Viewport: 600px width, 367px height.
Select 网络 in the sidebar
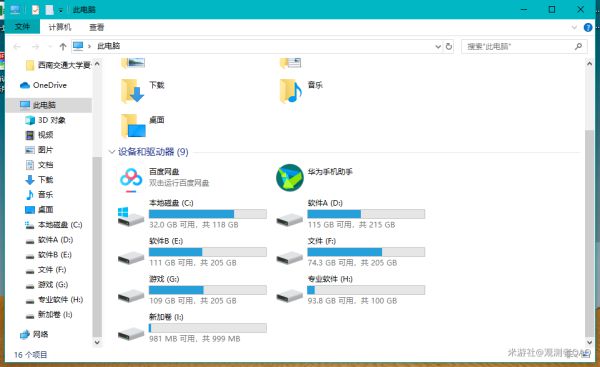[40, 334]
